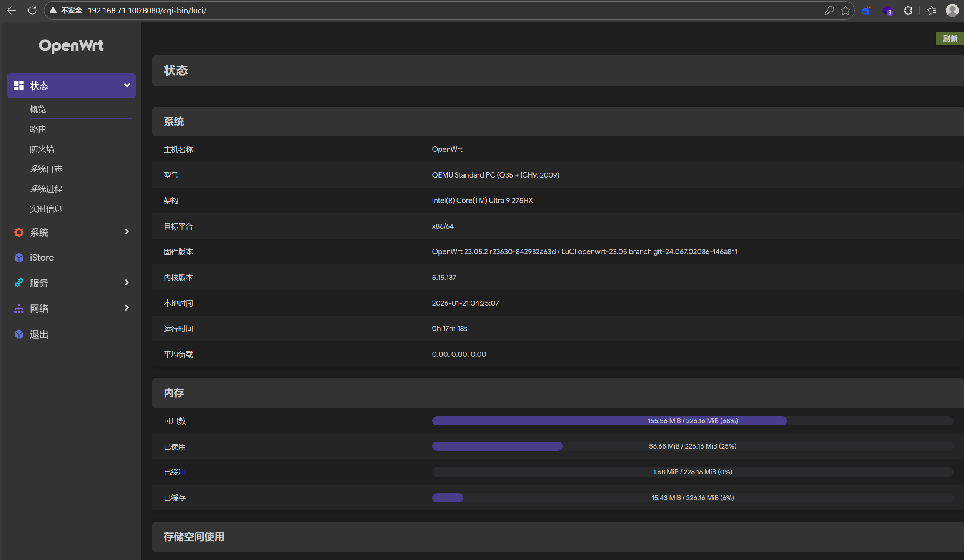The width and height of the screenshot is (964, 560).
Task: Click the iStore cube icon in sidebar
Action: click(x=19, y=258)
